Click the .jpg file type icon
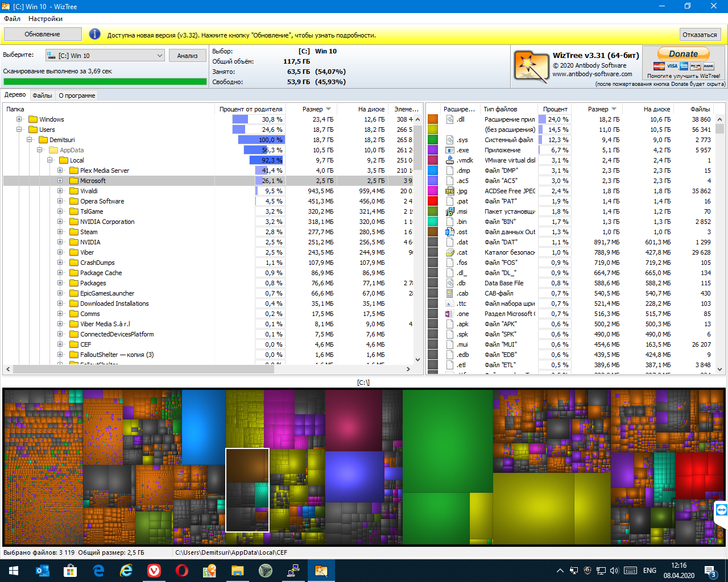Screen dimensions: 728x582 (450, 191)
